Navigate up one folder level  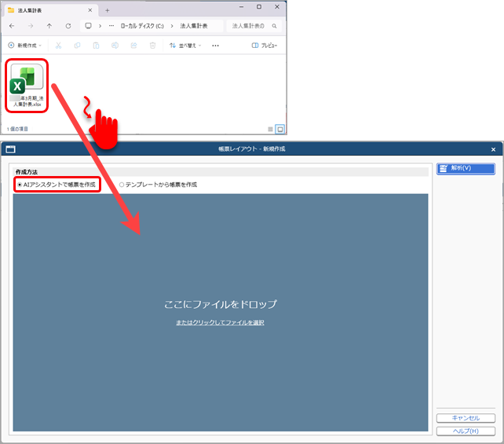[49, 26]
